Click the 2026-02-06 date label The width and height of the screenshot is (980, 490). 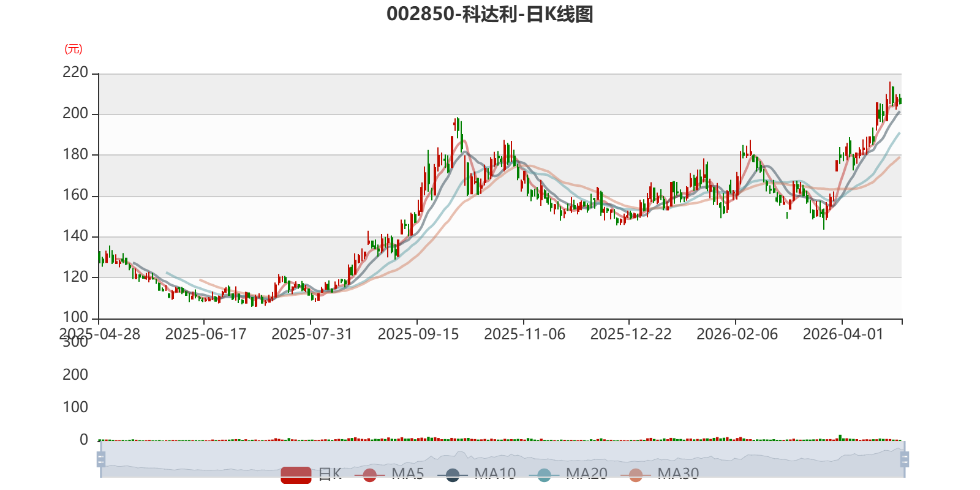pos(737,334)
